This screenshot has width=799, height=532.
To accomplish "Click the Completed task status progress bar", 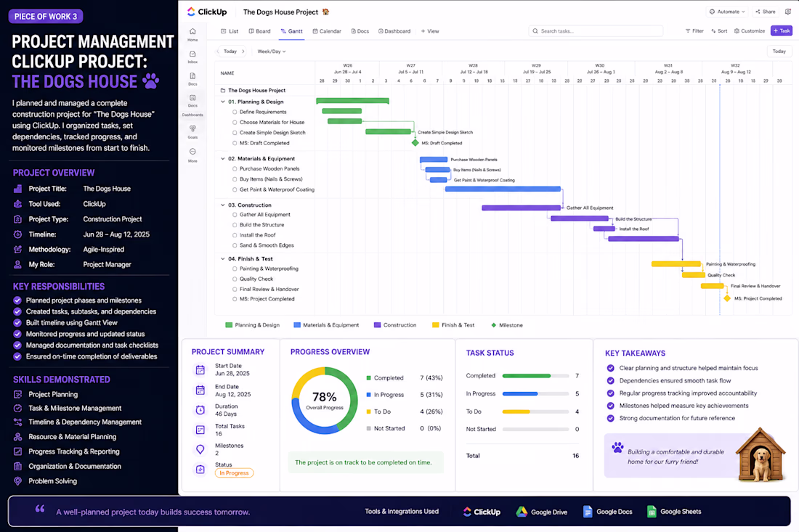I will tap(535, 376).
